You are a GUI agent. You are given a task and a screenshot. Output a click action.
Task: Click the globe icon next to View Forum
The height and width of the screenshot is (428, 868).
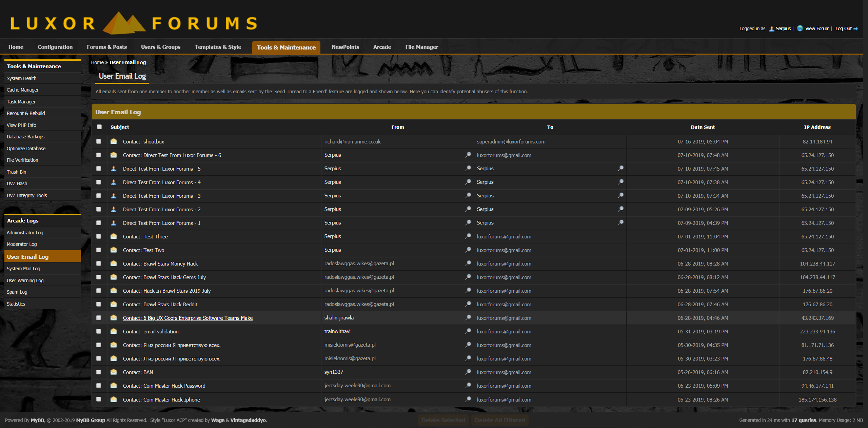[800, 28]
